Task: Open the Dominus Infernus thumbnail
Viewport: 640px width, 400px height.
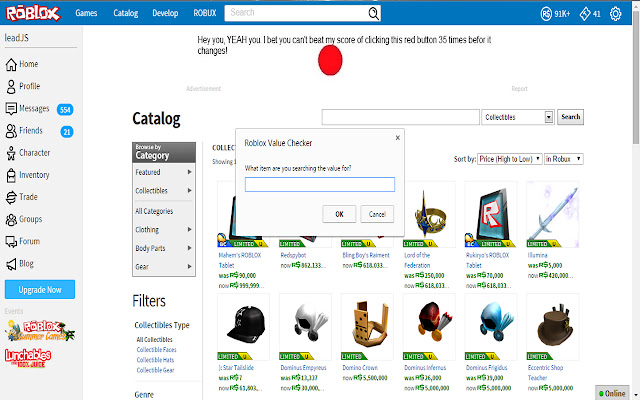Action: click(x=429, y=327)
